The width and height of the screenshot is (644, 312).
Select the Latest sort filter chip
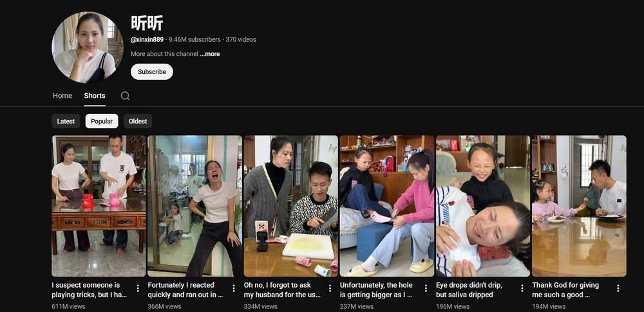66,121
